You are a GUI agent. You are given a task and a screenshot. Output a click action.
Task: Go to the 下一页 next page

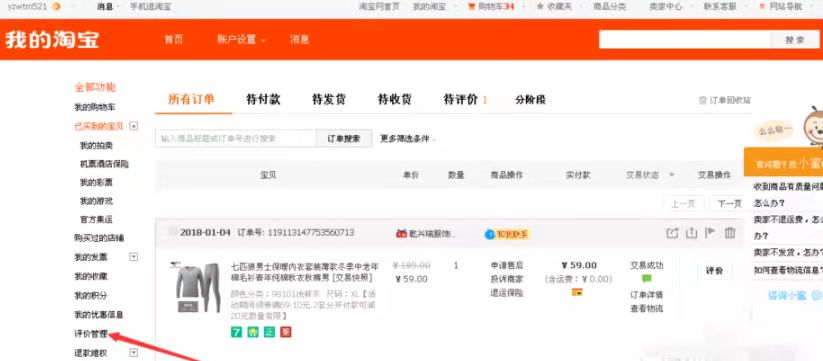pyautogui.click(x=729, y=204)
